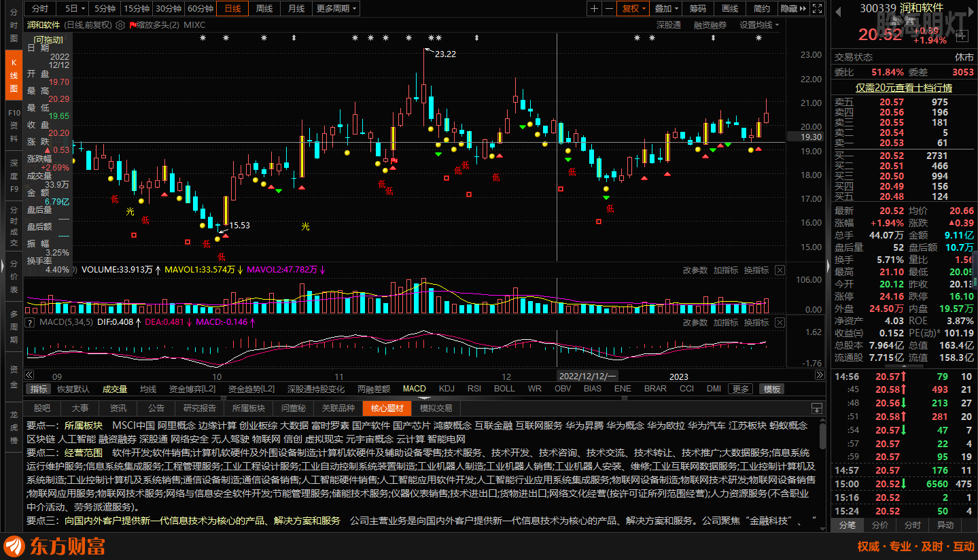The width and height of the screenshot is (978, 560).
Task: Jump timeline to earliest with left double-arrow
Action: [29, 376]
